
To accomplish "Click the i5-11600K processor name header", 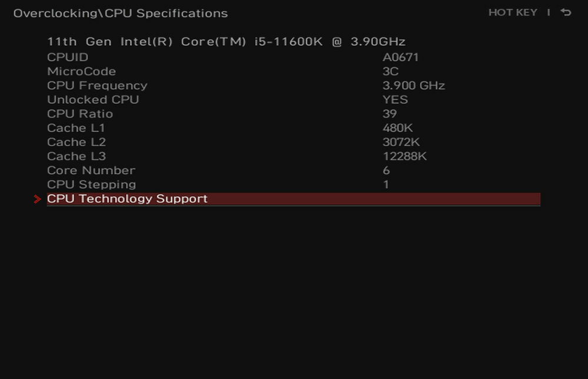I will 226,42.
